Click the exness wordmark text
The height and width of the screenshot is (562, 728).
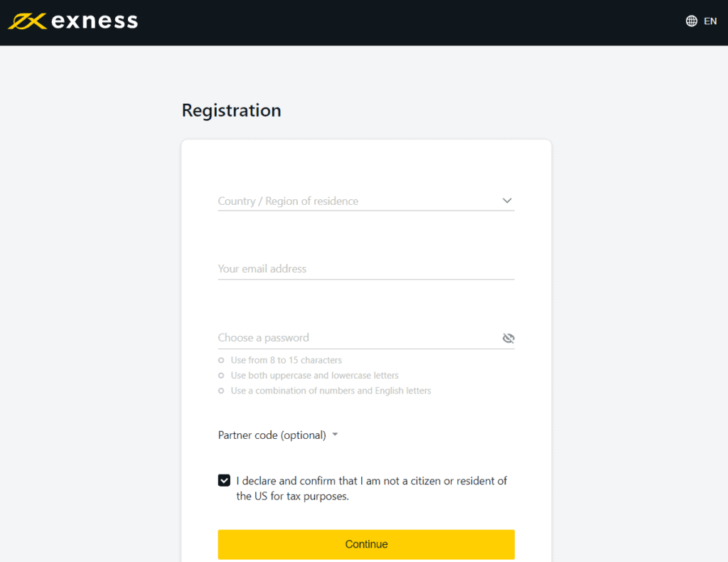(95, 21)
